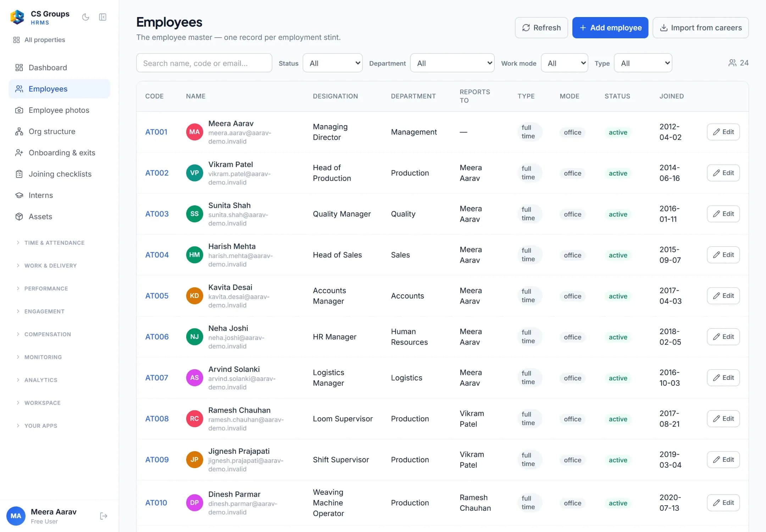Open employee code AT001 link
766x532 pixels.
pyautogui.click(x=156, y=132)
